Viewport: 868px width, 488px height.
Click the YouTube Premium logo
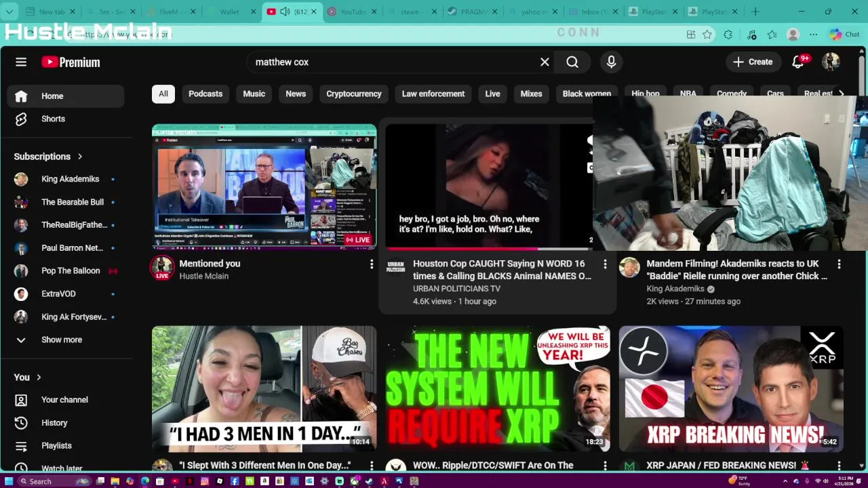coord(71,62)
